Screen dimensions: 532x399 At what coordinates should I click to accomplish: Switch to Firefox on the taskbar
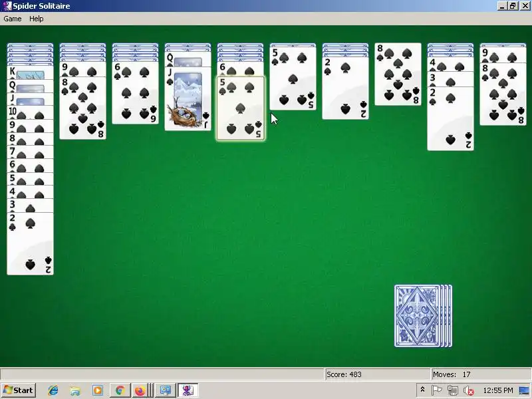click(x=140, y=390)
